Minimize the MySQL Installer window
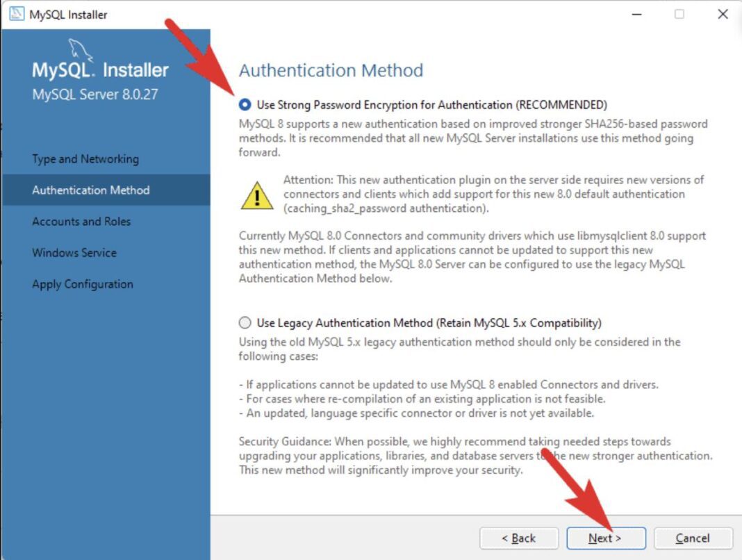 tap(637, 14)
